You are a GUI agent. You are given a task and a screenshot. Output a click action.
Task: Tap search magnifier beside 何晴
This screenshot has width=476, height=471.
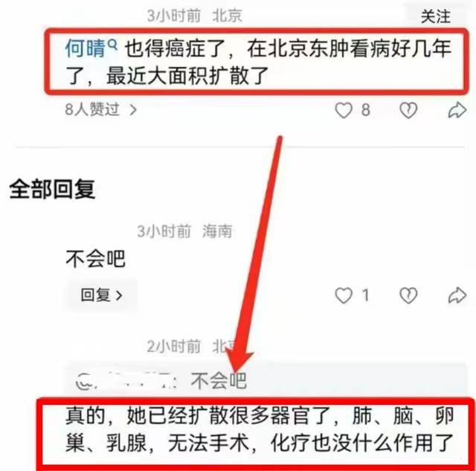113,45
